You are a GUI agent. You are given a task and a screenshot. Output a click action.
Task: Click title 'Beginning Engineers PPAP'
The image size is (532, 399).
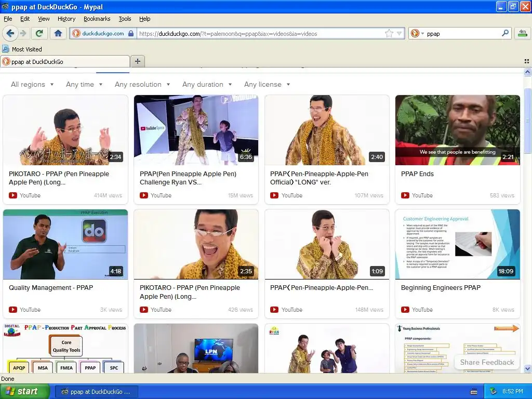coord(441,288)
